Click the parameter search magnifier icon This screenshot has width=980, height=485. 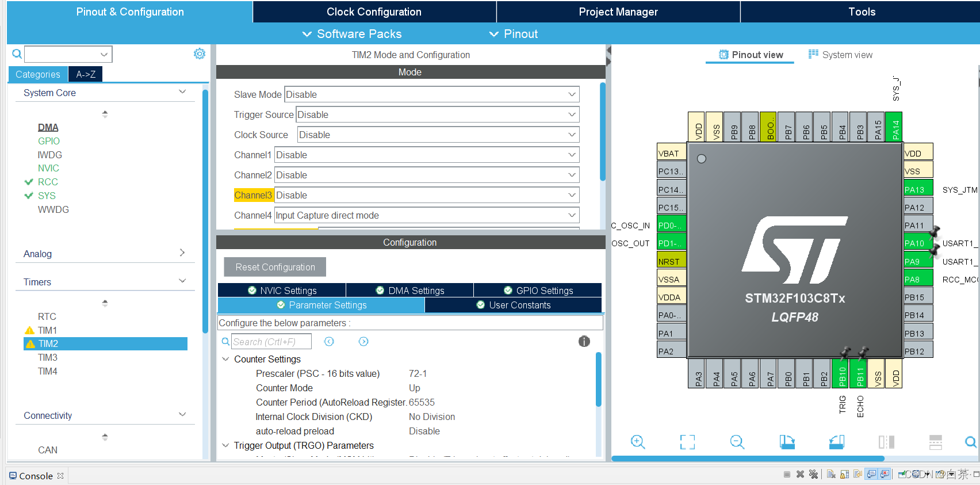click(225, 342)
